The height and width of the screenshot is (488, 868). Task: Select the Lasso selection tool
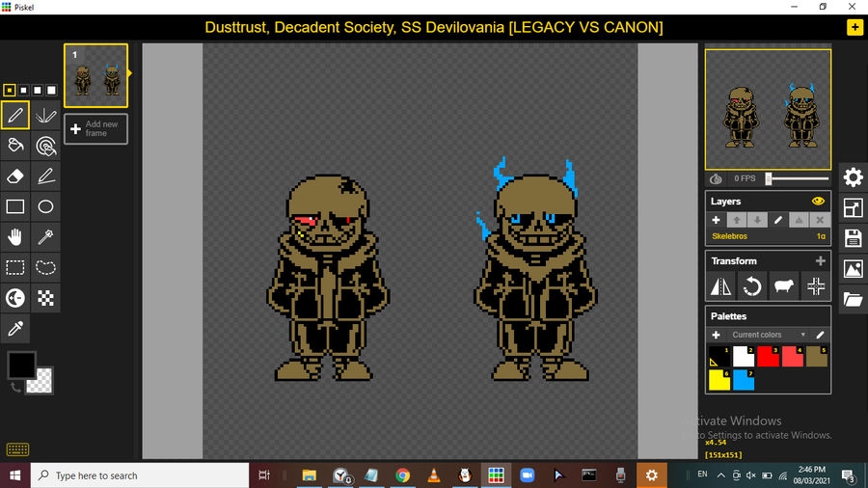45,267
